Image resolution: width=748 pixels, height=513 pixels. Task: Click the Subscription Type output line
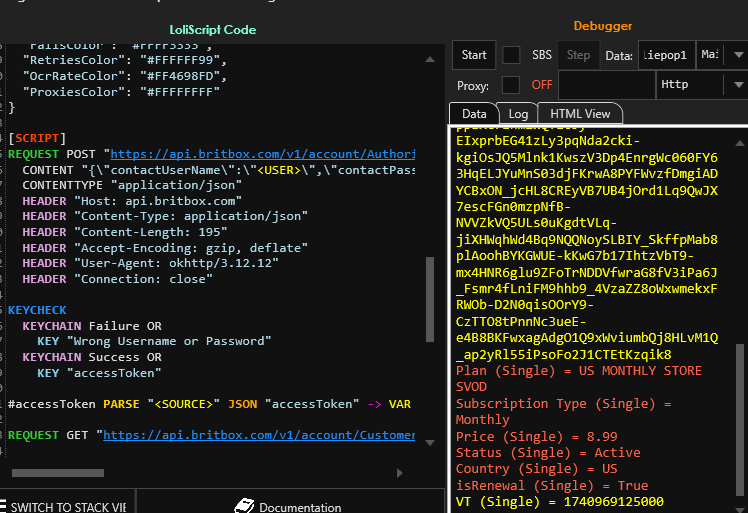point(563,412)
